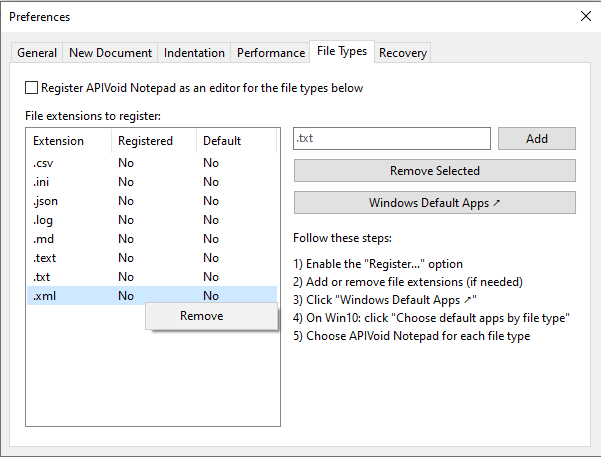Image resolution: width=601 pixels, height=457 pixels.
Task: Select the .txt extension row
Action: tap(152, 277)
